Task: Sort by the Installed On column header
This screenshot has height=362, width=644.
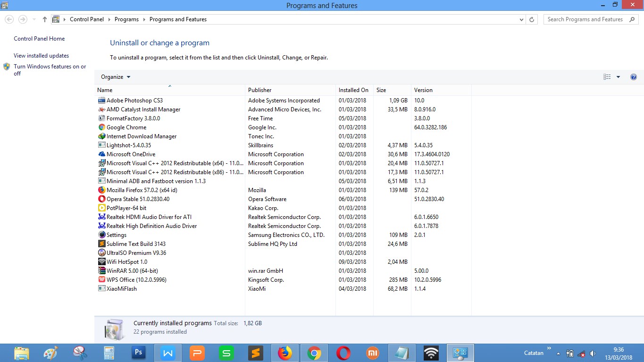Action: (355, 90)
